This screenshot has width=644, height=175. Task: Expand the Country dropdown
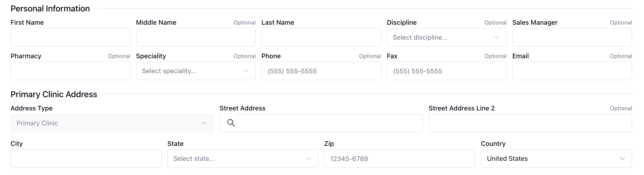click(x=556, y=158)
